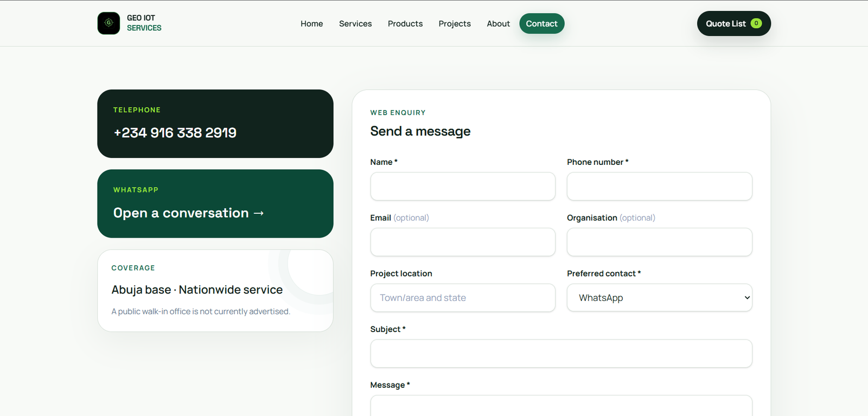868x416 pixels.
Task: Click the Preferred contact label
Action: 604,273
